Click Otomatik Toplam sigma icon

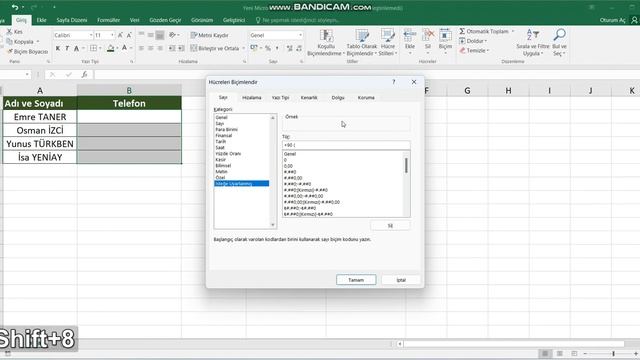462,31
